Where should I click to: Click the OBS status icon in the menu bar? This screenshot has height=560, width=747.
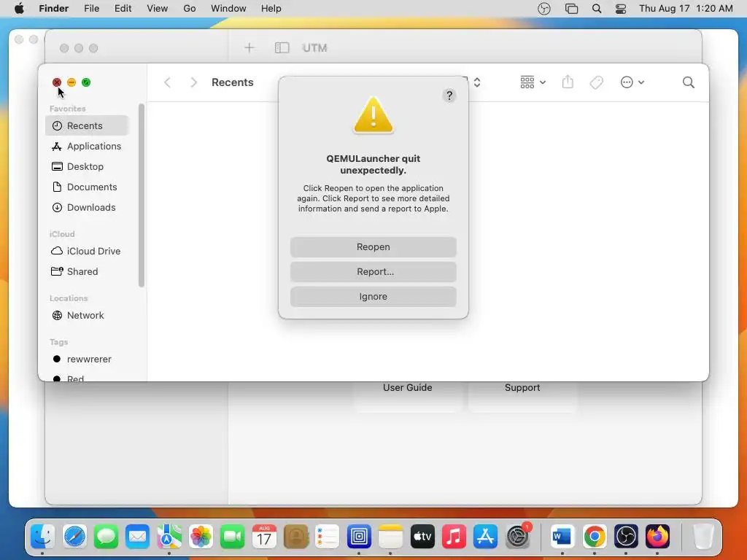pos(543,9)
